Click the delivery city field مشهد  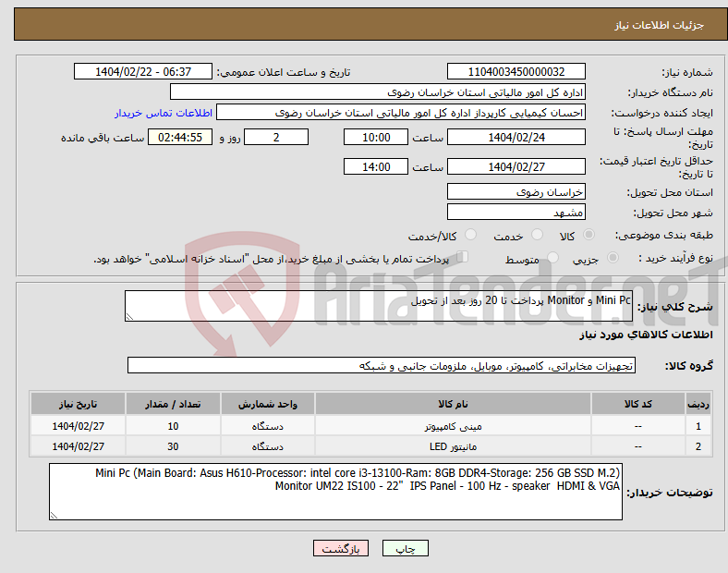coord(516,213)
